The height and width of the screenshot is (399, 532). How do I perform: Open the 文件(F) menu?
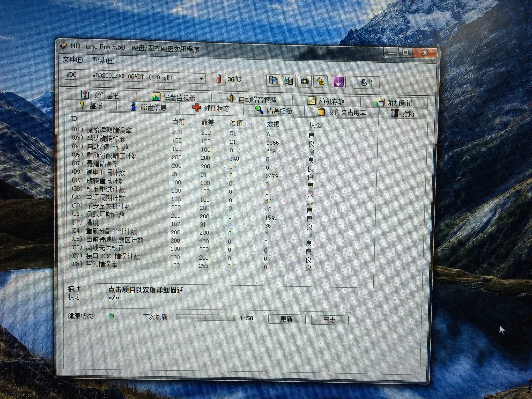point(73,59)
